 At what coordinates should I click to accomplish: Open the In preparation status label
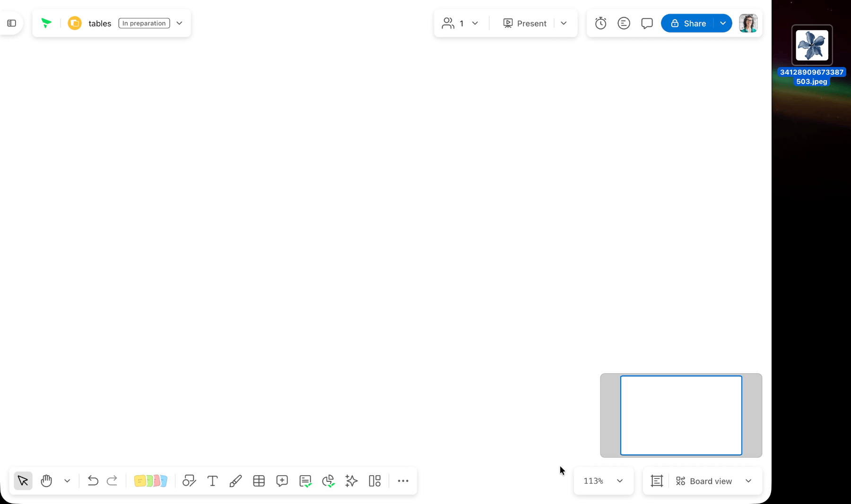pyautogui.click(x=144, y=23)
